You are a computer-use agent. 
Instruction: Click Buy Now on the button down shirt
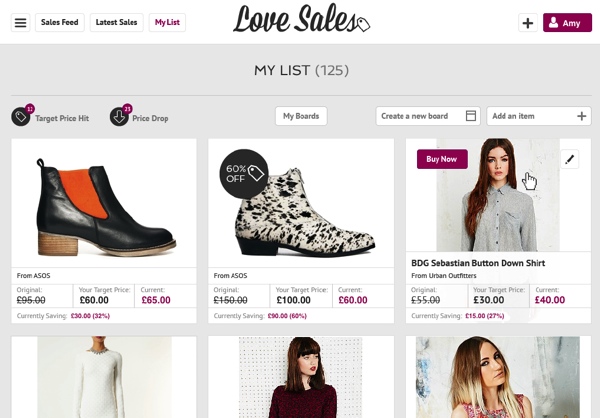442,159
